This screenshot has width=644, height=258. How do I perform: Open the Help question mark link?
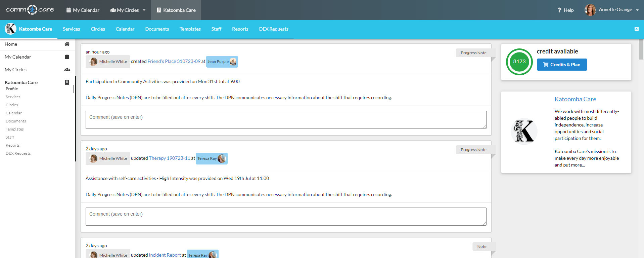565,10
